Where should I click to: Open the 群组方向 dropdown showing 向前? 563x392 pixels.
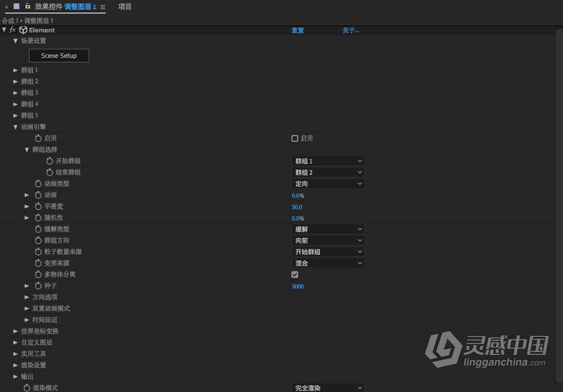pos(328,240)
